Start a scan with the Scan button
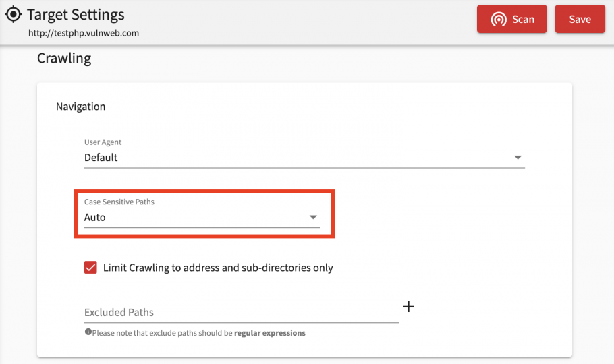The width and height of the screenshot is (614, 364). coord(512,19)
